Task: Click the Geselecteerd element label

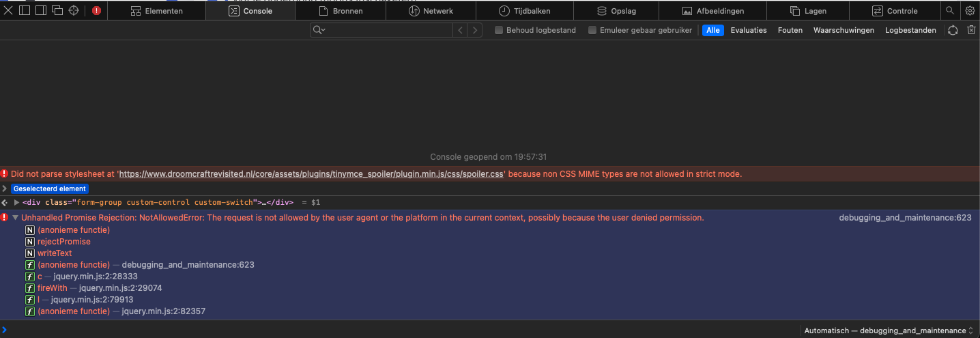Action: tap(50, 188)
